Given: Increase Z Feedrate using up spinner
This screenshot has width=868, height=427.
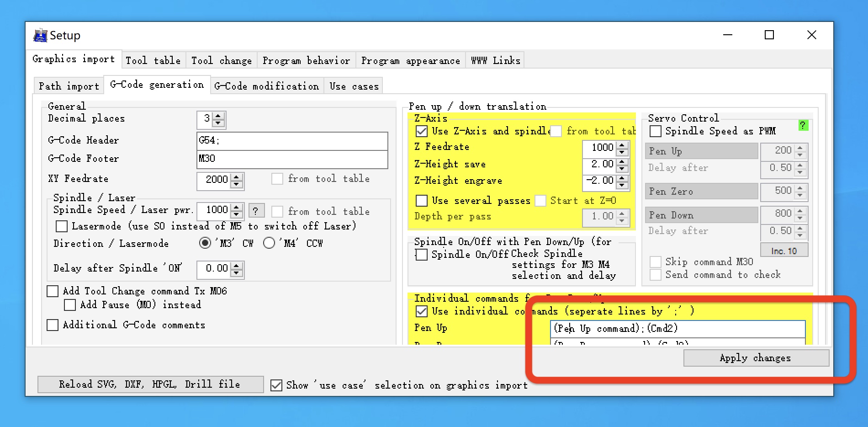Looking at the screenshot, I should [x=622, y=144].
